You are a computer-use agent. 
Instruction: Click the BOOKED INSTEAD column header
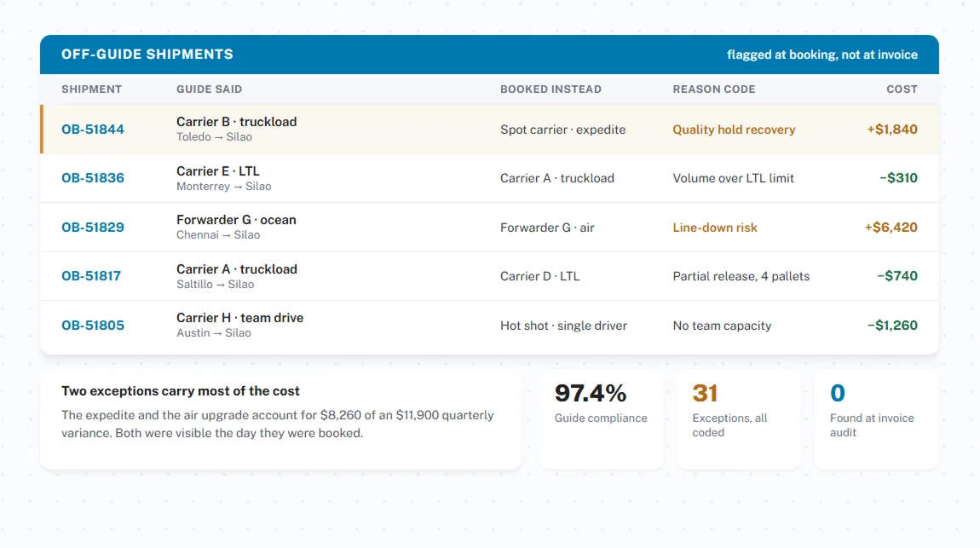pos(551,89)
